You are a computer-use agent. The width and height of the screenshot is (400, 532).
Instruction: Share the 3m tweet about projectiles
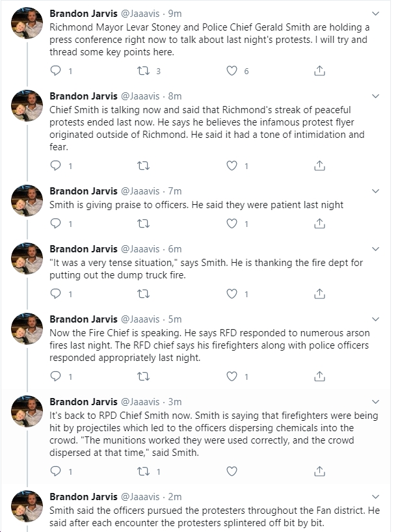(x=319, y=472)
